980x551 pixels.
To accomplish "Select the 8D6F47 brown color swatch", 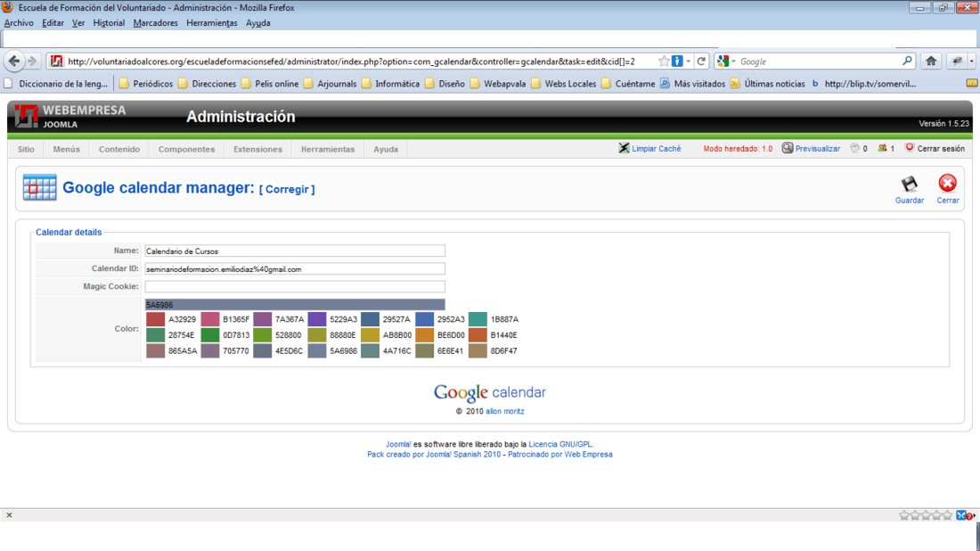I will click(478, 351).
